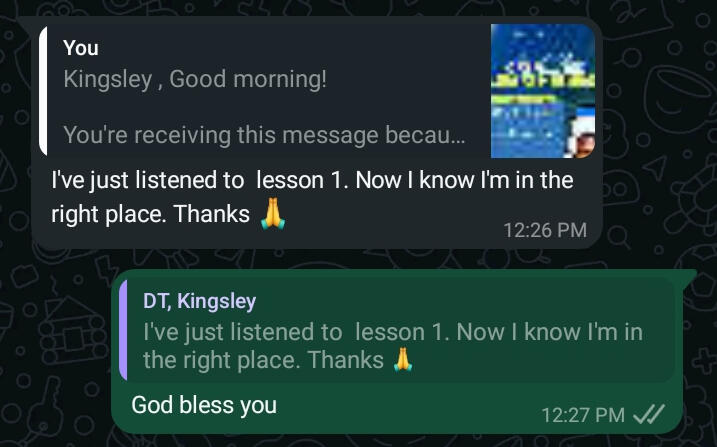Click the 'You' sender label
This screenshot has width=717, height=447.
click(81, 48)
